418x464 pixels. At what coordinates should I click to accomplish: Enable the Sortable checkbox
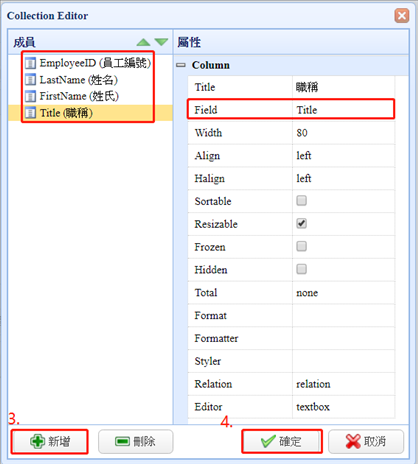tap(302, 201)
